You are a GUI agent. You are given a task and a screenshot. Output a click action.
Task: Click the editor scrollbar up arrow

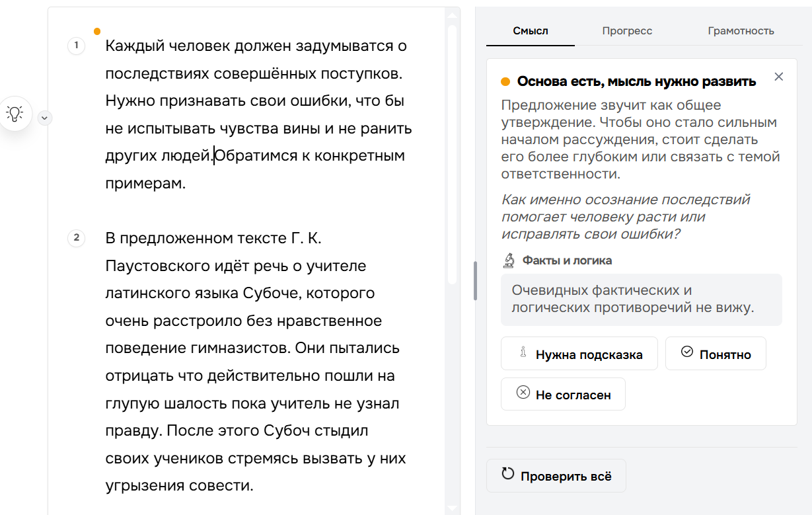pyautogui.click(x=452, y=15)
